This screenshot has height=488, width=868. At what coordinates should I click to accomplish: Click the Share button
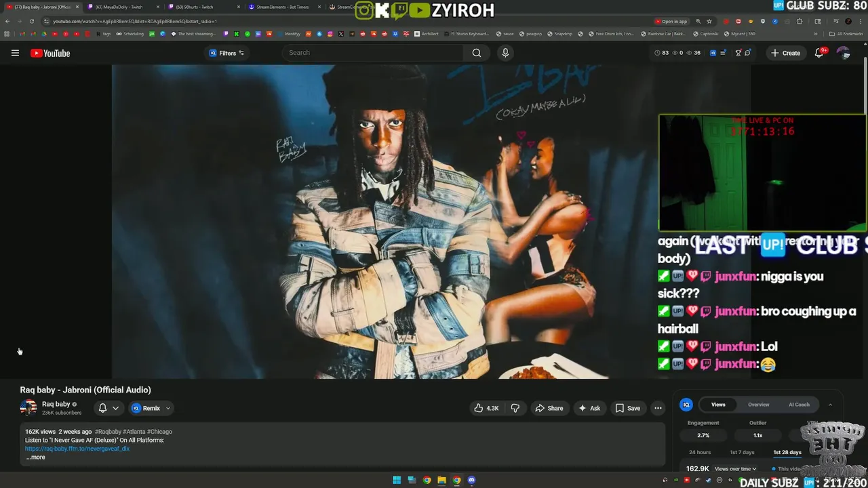(549, 408)
